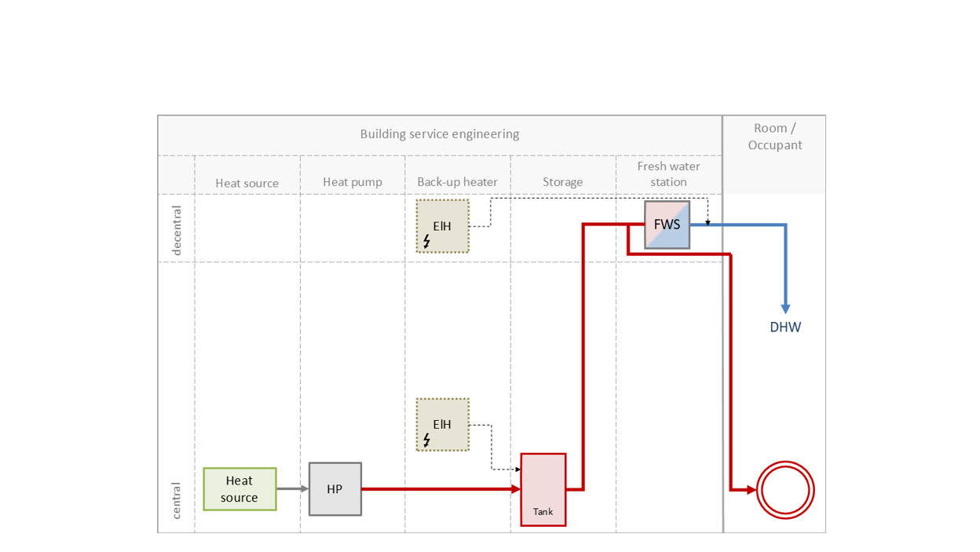Click the Heat pump column header
Image resolution: width=980 pixels, height=552 pixels.
click(x=353, y=182)
